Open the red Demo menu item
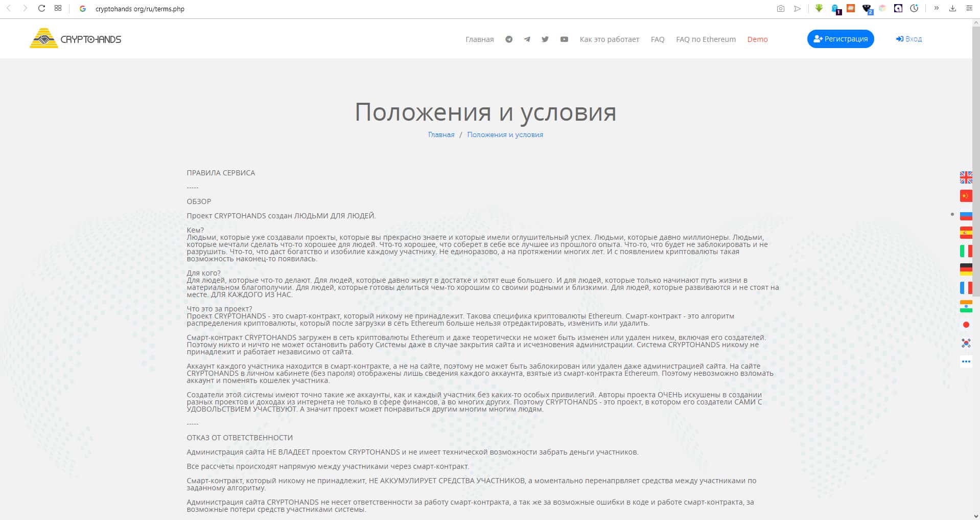980x520 pixels. pyautogui.click(x=757, y=39)
